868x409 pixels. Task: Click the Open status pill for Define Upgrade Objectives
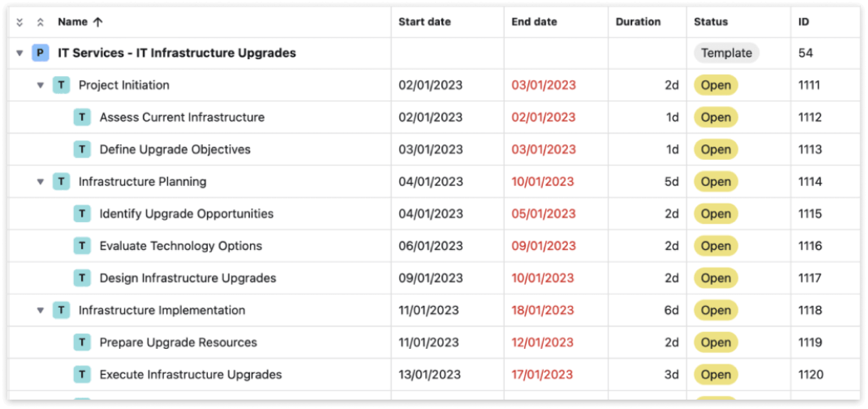pos(715,149)
